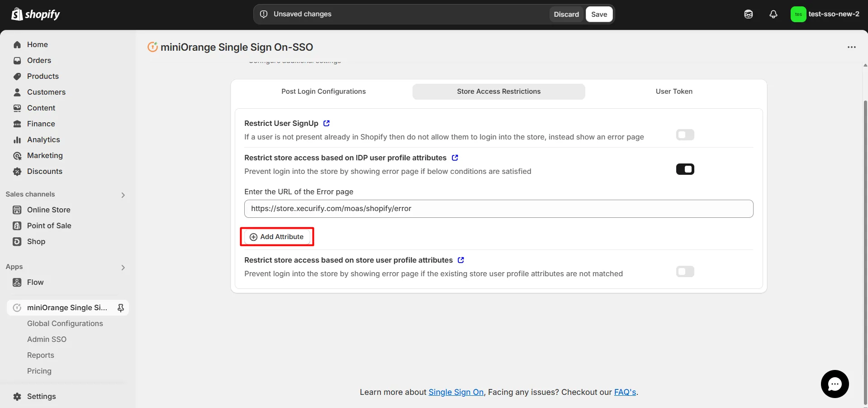Click the miniOrange Single Sign On-SSO page title

[x=237, y=47]
